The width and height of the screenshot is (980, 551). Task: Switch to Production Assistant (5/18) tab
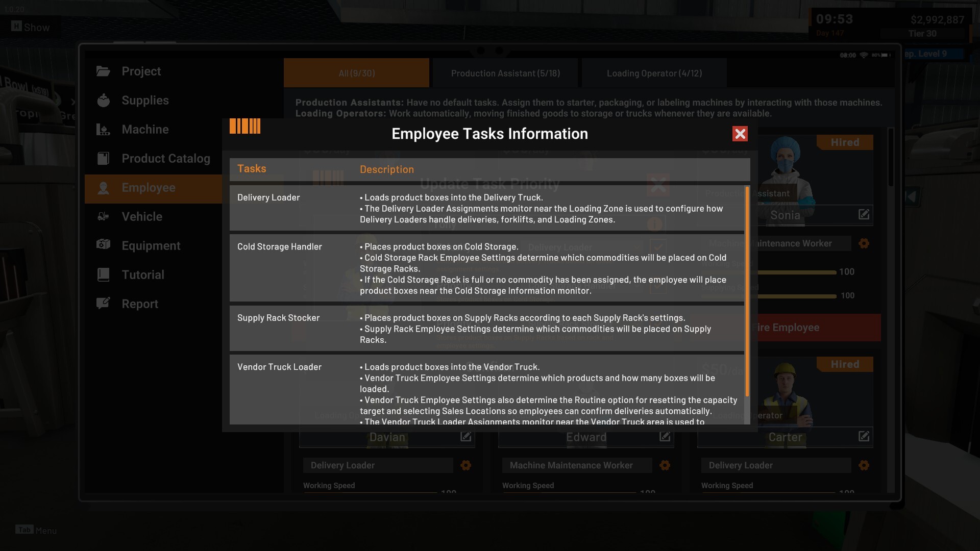coord(505,73)
